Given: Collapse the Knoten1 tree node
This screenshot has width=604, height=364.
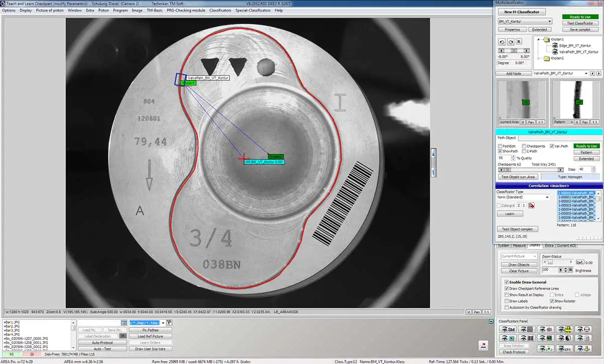Looking at the screenshot, I should click(539, 39).
